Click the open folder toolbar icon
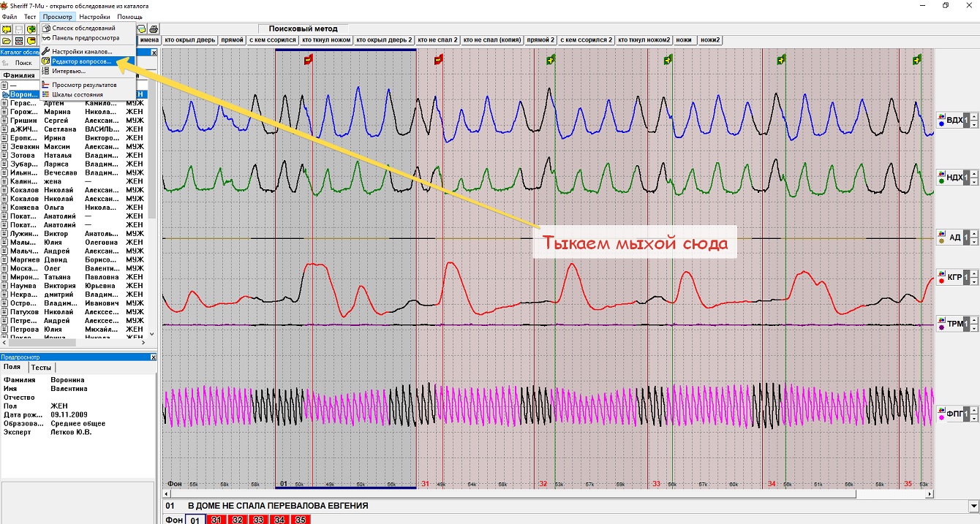This screenshot has width=980, height=524. click(x=7, y=40)
